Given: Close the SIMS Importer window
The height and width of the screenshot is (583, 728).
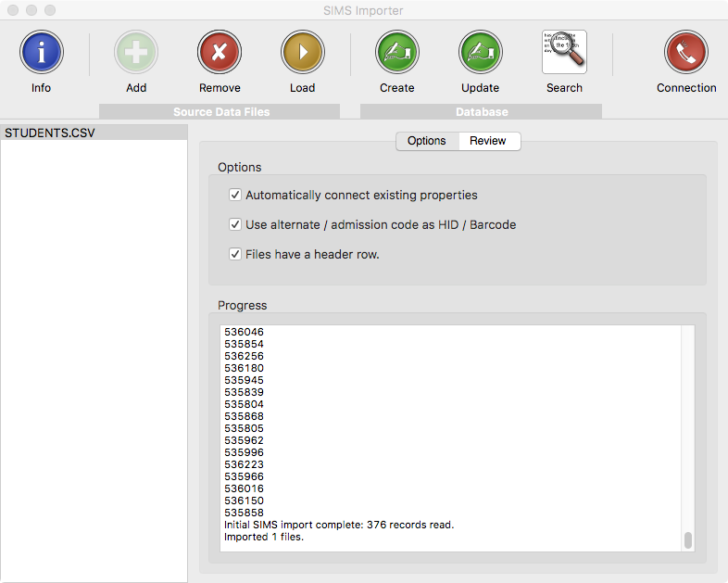Looking at the screenshot, I should pos(13,10).
